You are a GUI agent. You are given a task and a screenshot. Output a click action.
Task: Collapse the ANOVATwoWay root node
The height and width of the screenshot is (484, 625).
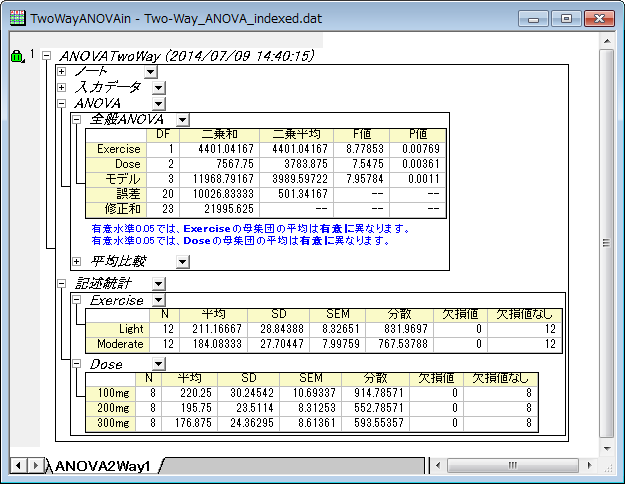(x=47, y=55)
